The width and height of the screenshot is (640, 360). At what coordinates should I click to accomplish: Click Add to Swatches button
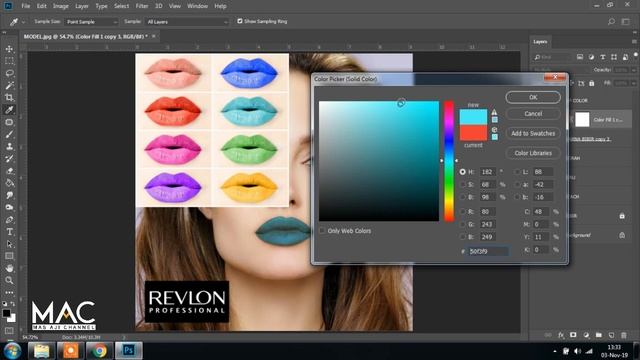click(533, 133)
